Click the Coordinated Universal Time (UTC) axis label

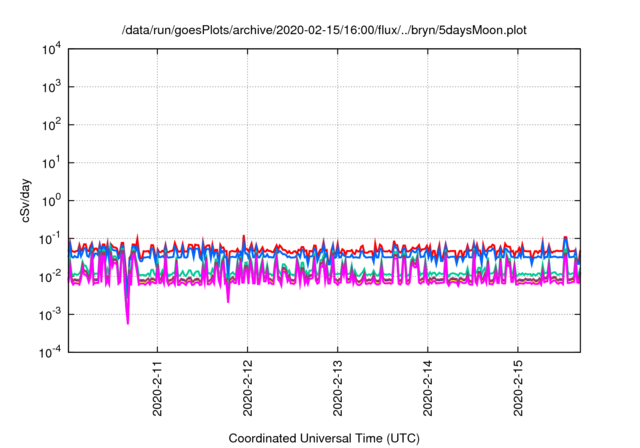324,438
